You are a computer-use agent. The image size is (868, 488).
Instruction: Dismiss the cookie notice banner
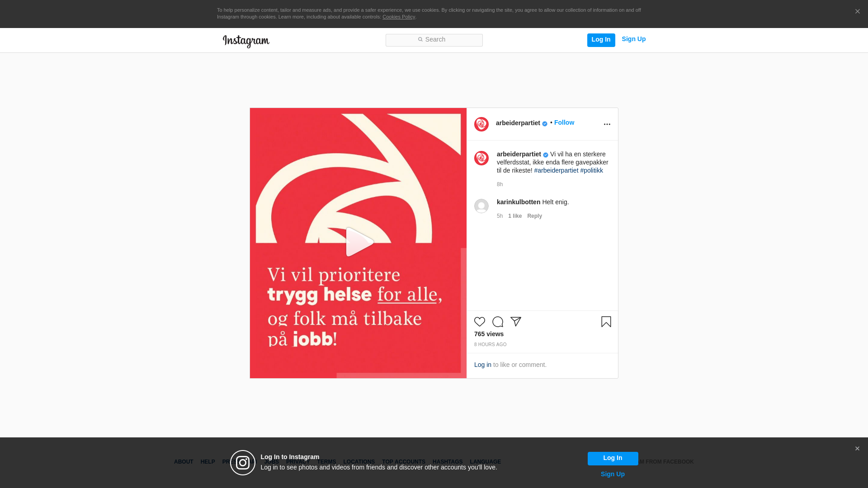tap(857, 12)
